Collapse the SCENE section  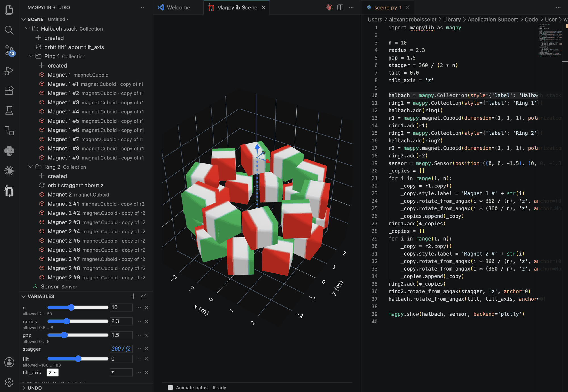[x=24, y=19]
